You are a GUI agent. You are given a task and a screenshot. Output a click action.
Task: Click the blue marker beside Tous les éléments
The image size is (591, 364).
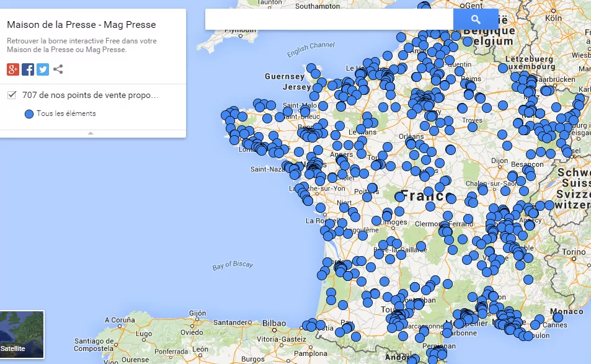29,114
